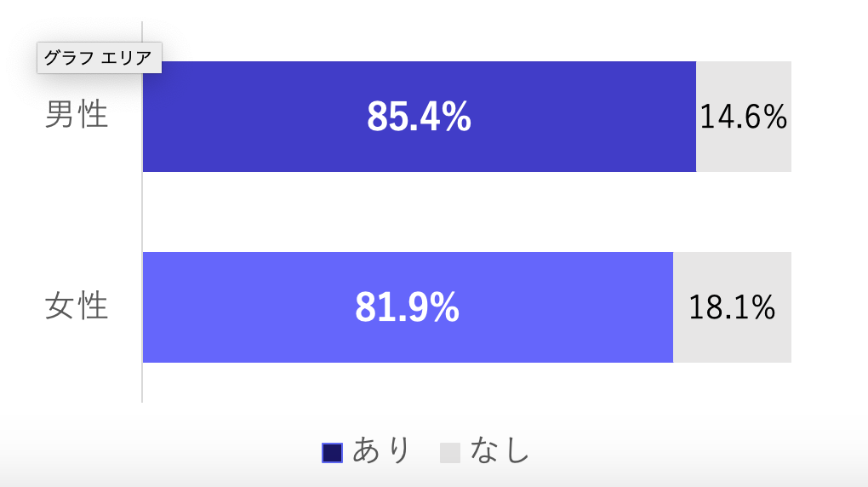Select the 14.6% data label
The height and width of the screenshot is (487, 868).
pyautogui.click(x=744, y=117)
